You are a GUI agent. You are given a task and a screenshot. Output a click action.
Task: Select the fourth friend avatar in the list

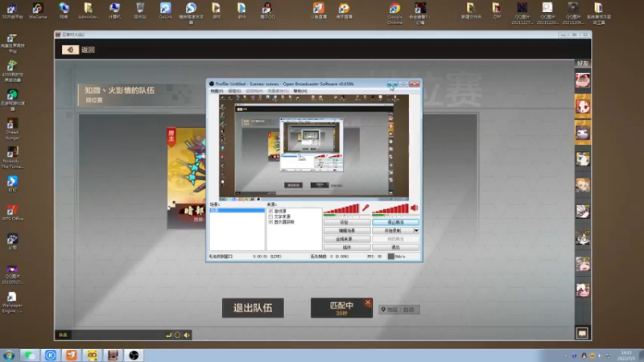click(x=582, y=159)
